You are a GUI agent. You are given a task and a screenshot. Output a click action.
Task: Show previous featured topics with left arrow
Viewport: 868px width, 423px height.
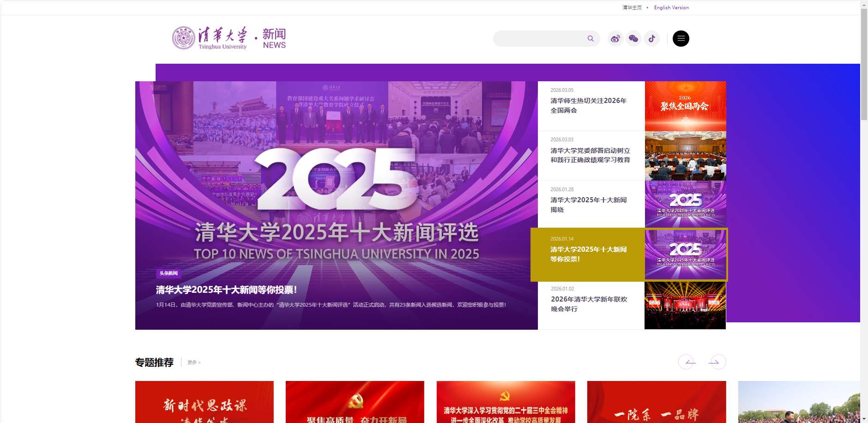pyautogui.click(x=687, y=362)
